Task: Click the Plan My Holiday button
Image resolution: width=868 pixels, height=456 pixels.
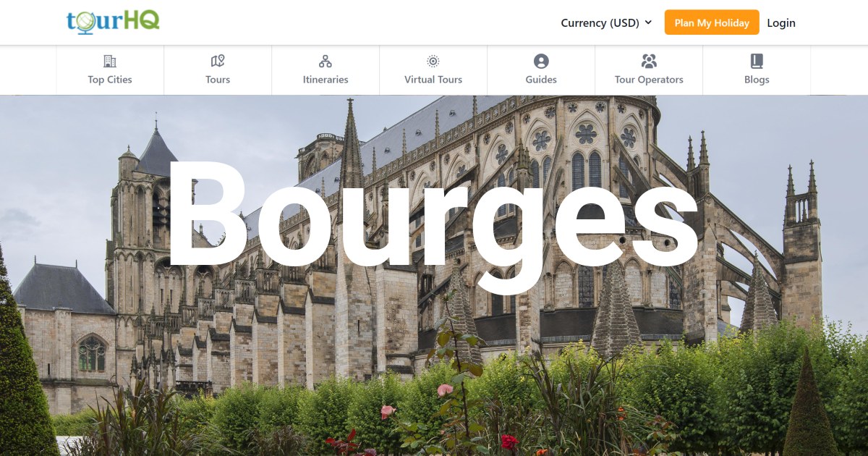Action: point(712,22)
